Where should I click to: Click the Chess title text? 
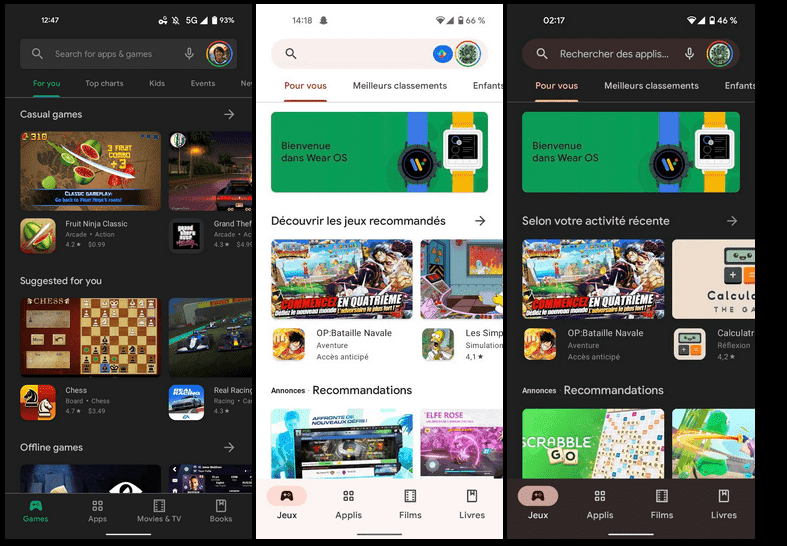[x=76, y=390]
